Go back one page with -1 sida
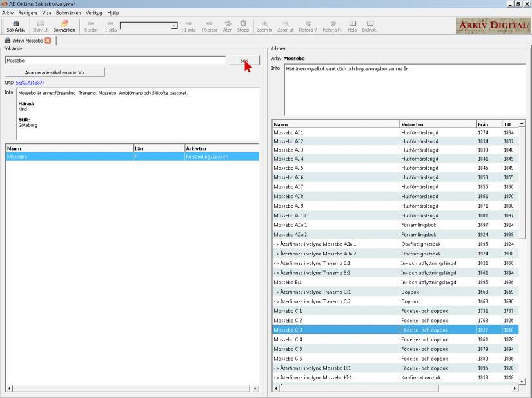 pos(110,26)
